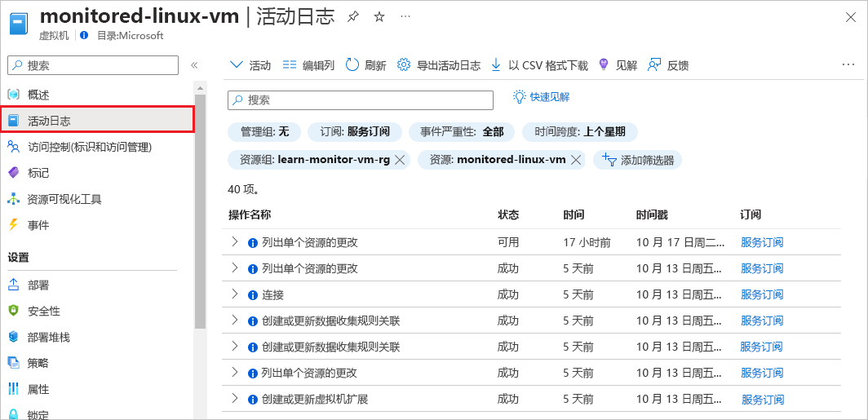Click the 创建或更新虚拟机扩展 operation name
The height and width of the screenshot is (420, 868).
point(315,399)
